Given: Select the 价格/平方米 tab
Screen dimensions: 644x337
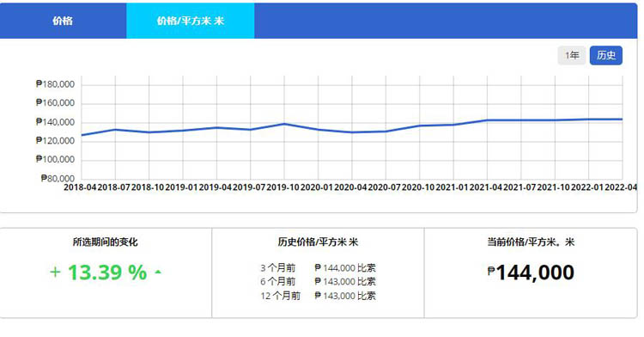Looking at the screenshot, I should [x=190, y=21].
